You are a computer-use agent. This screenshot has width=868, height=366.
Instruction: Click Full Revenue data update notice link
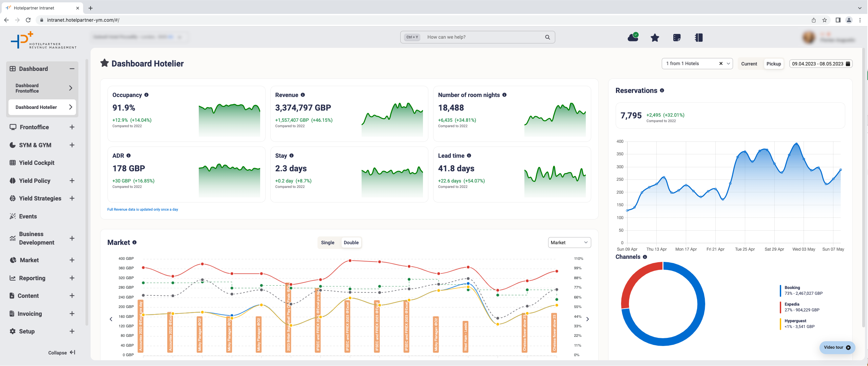[x=142, y=210]
